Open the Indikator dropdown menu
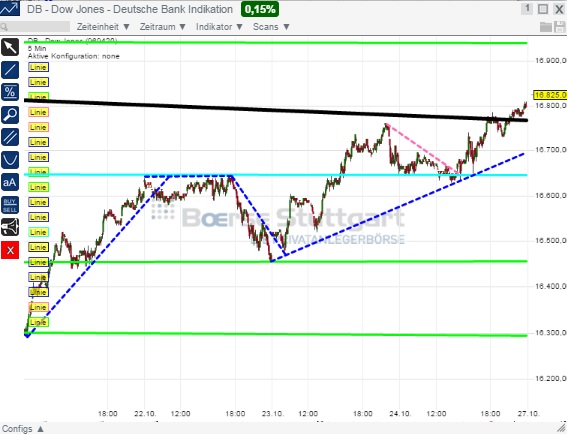This screenshot has height=434, width=567. click(219, 27)
